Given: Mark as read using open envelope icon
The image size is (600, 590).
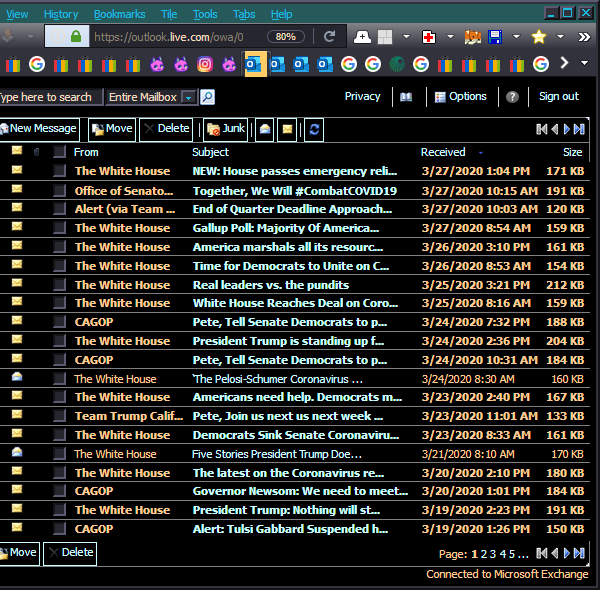Looking at the screenshot, I should click(265, 129).
